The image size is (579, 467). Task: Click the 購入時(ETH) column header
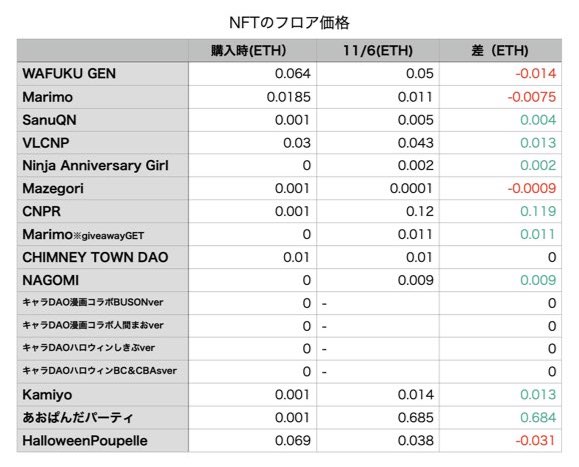(x=249, y=51)
